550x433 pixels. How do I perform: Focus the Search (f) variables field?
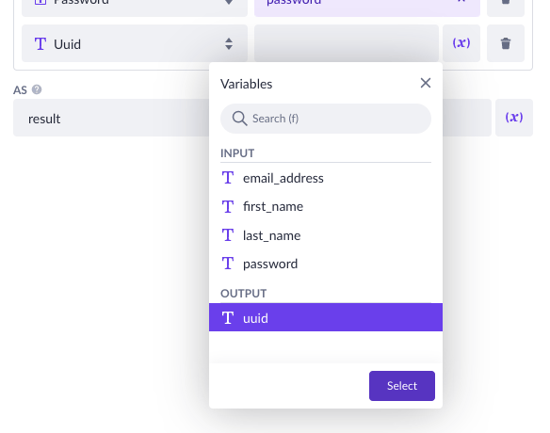click(326, 119)
